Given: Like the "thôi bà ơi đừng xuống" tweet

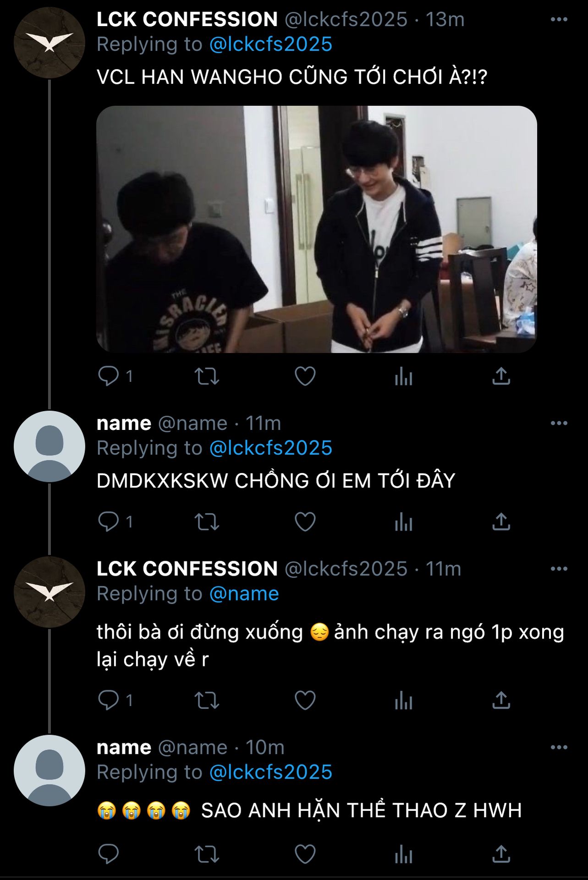Looking at the screenshot, I should [305, 700].
